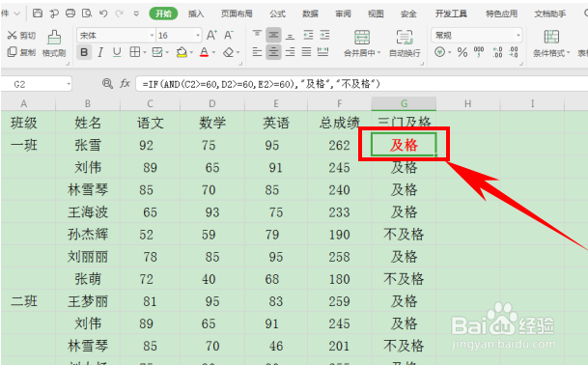The width and height of the screenshot is (588, 365).
Task: Click the magnifier icon beside fx
Action: pos(107,83)
